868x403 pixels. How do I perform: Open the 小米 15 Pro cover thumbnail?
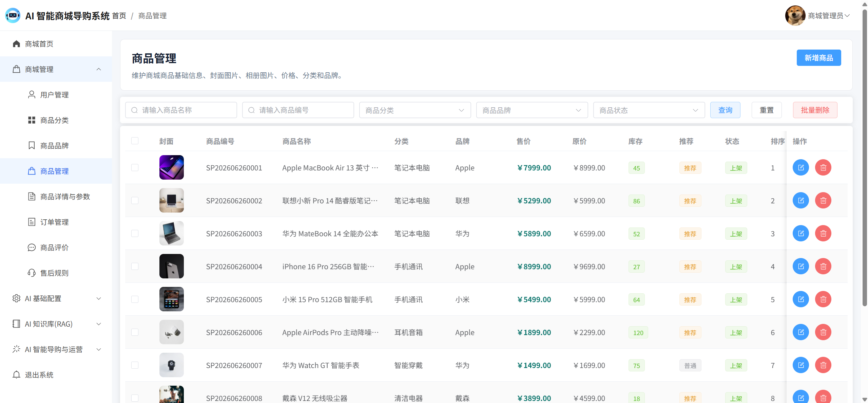point(172,299)
